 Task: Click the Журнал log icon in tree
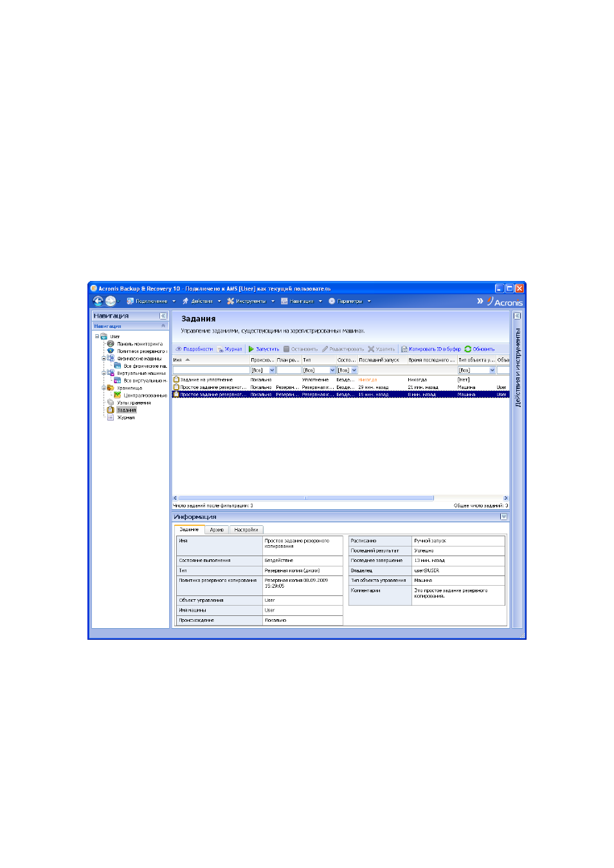pyautogui.click(x=111, y=417)
